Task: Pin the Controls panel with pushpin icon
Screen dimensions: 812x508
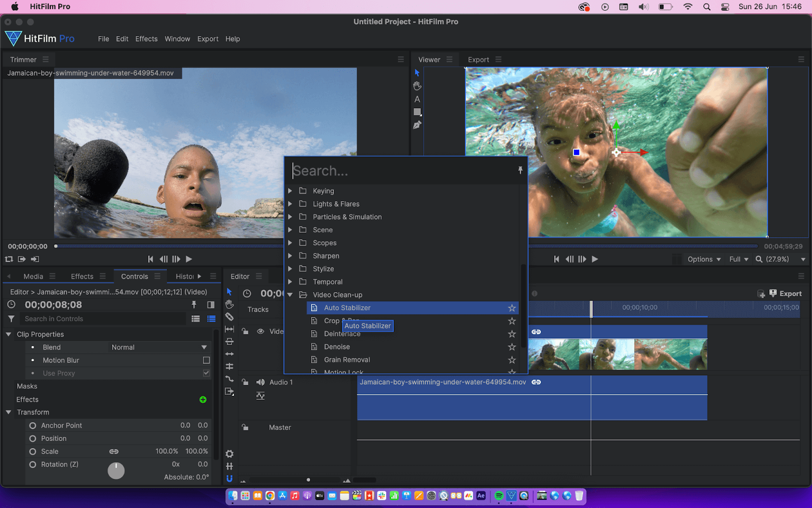Action: 194,305
